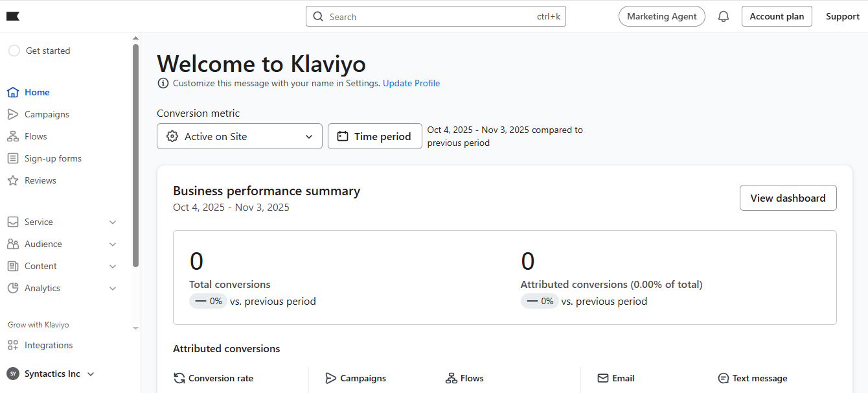Image resolution: width=868 pixels, height=393 pixels.
Task: Click the Business performance summary heading
Action: pyautogui.click(x=266, y=191)
